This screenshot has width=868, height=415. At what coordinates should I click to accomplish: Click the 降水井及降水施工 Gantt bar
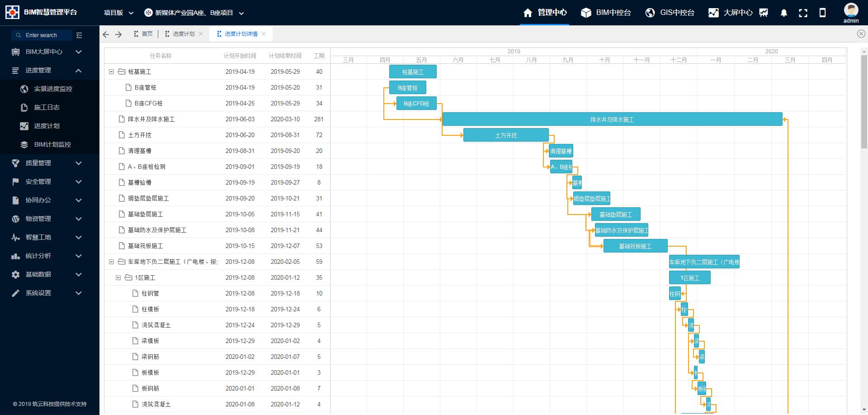tap(612, 119)
